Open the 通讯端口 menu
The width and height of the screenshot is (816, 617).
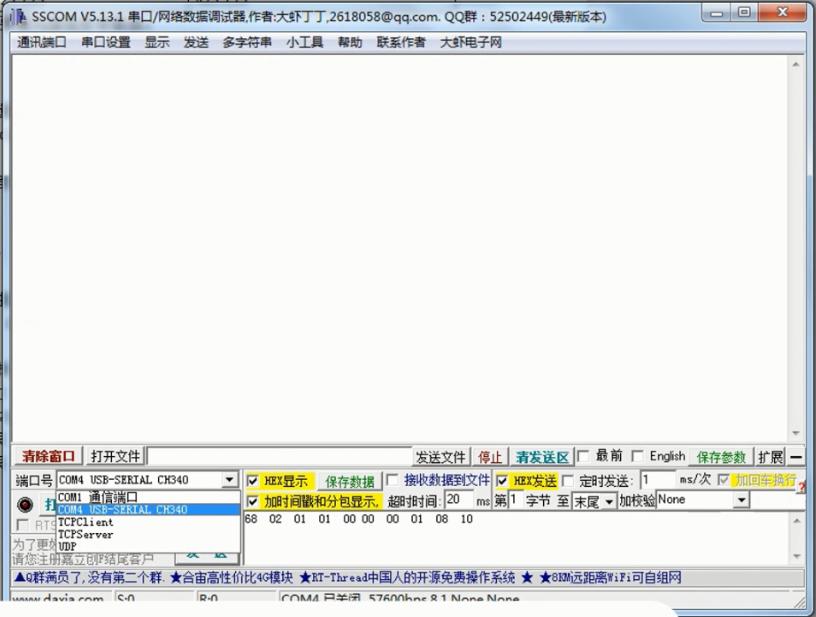pos(42,42)
